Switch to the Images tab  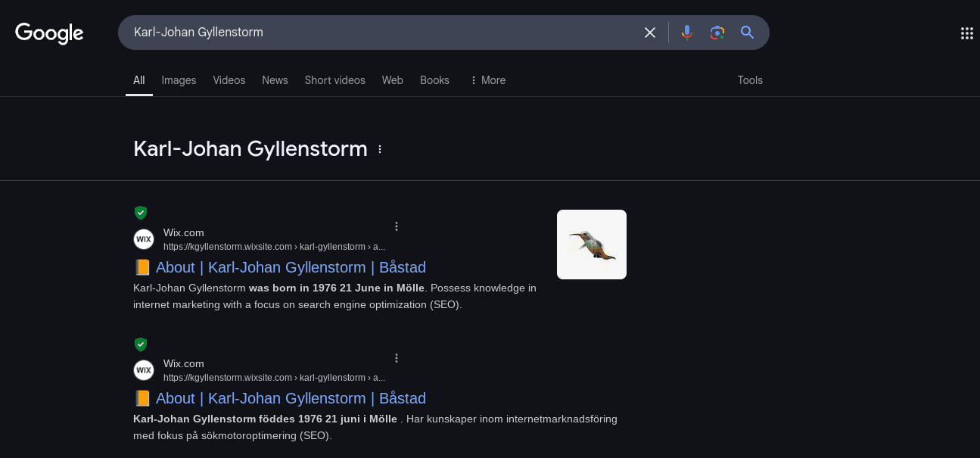coord(179,80)
